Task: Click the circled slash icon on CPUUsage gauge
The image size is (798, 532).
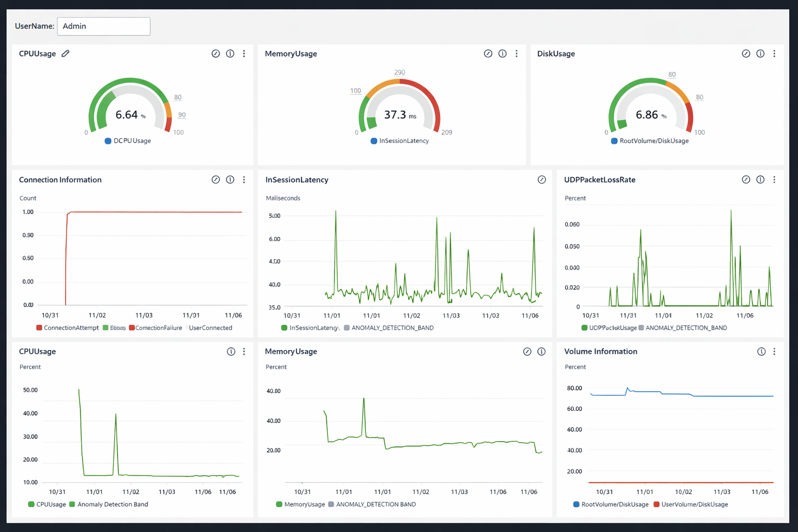Action: tap(216, 54)
